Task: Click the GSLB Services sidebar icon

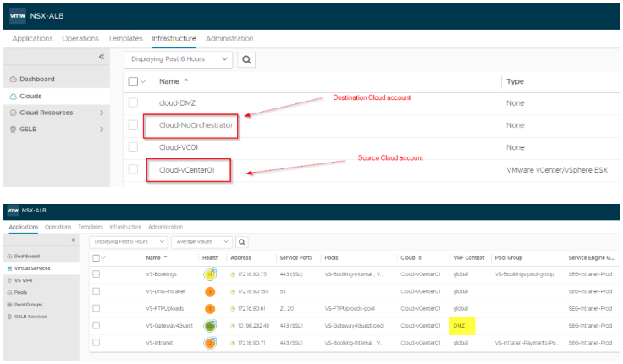Action: click(x=9, y=316)
